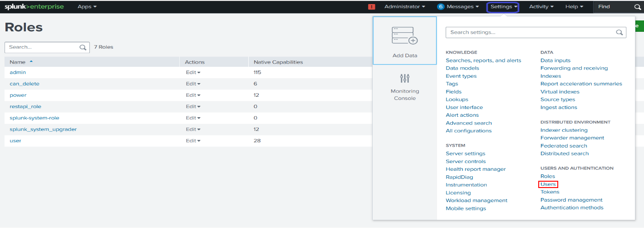Open Indexer clustering
644x228 pixels.
pos(564,130)
